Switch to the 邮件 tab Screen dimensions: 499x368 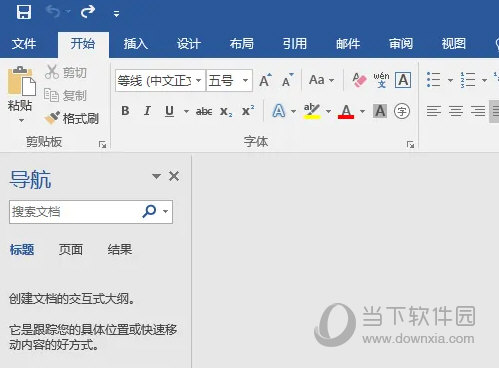coord(348,44)
